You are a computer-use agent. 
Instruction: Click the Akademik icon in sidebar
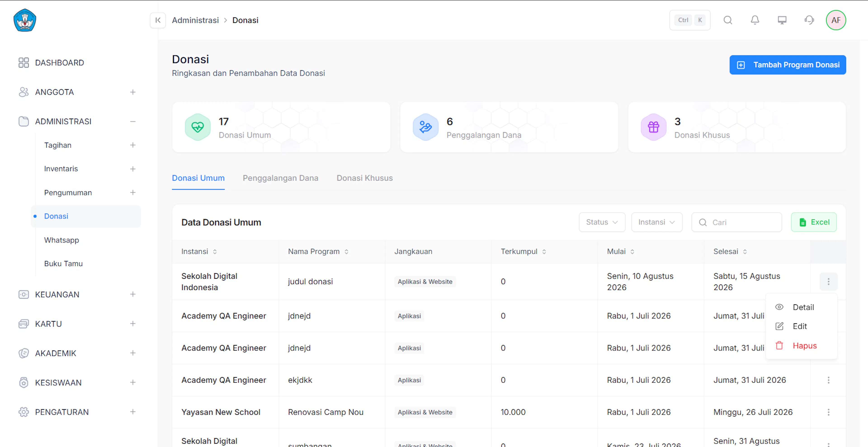(24, 353)
